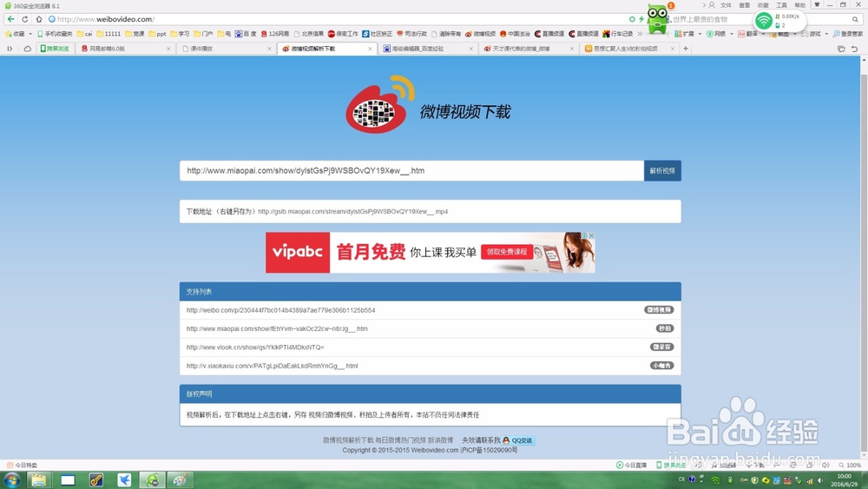Open 今日直播 in the status bar
The width and height of the screenshot is (868, 489).
(632, 466)
